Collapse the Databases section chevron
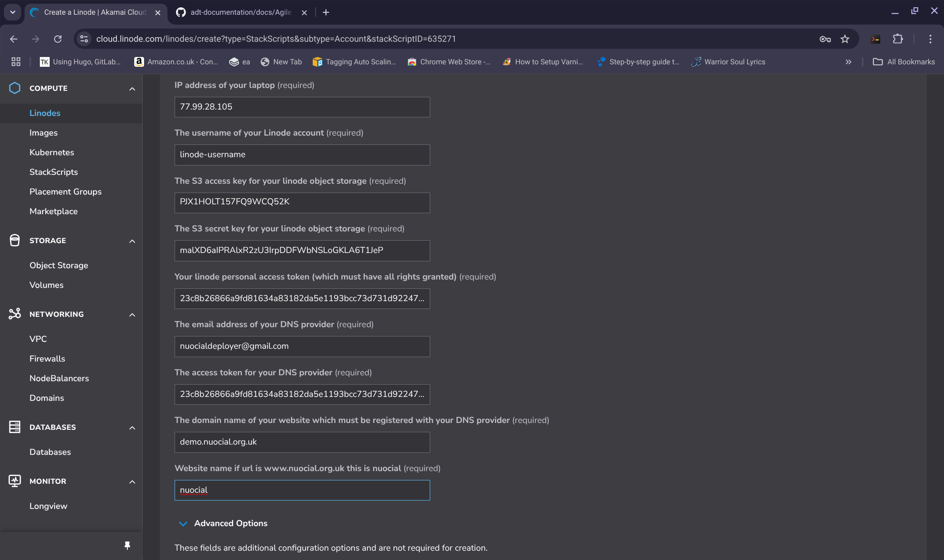Image resolution: width=944 pixels, height=560 pixels. 132,428
